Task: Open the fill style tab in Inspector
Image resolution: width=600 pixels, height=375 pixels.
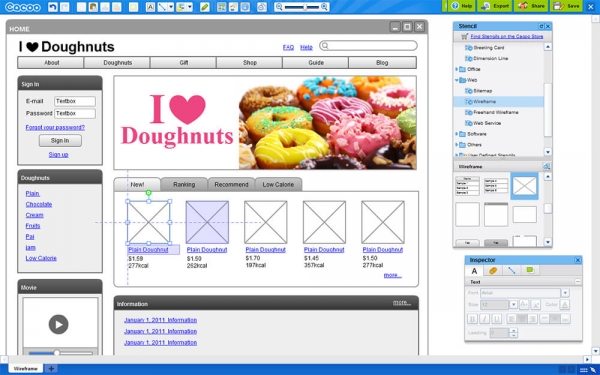Action: tap(493, 271)
